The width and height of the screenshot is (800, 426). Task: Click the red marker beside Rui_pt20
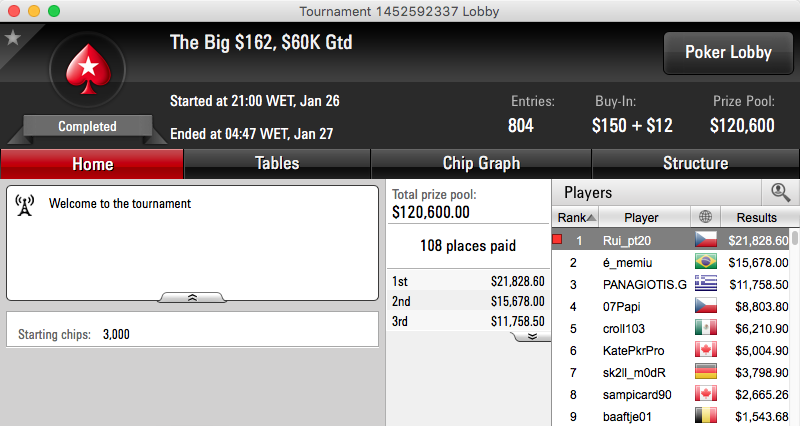click(x=557, y=239)
